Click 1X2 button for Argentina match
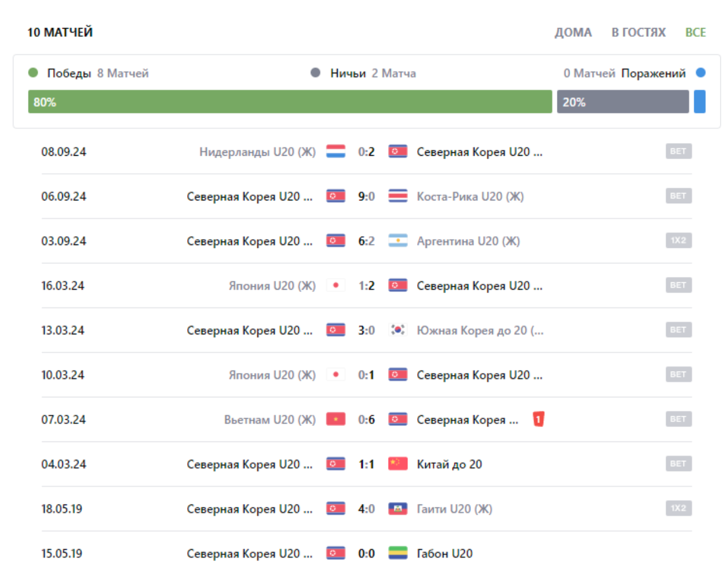This screenshot has height=576, width=728. (678, 240)
